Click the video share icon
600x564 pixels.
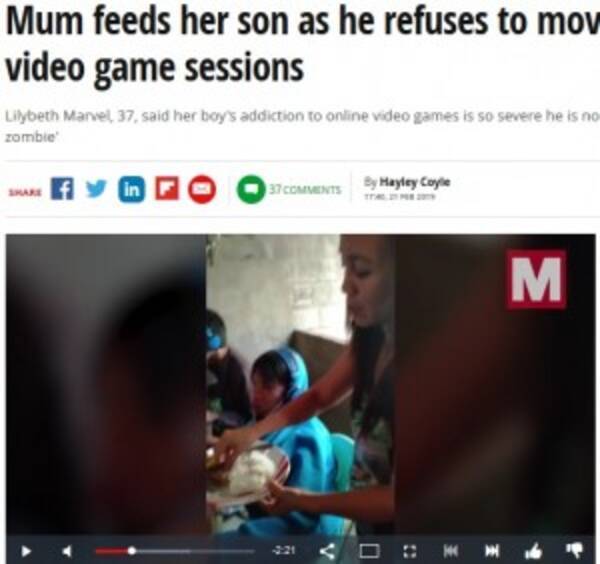(x=328, y=551)
